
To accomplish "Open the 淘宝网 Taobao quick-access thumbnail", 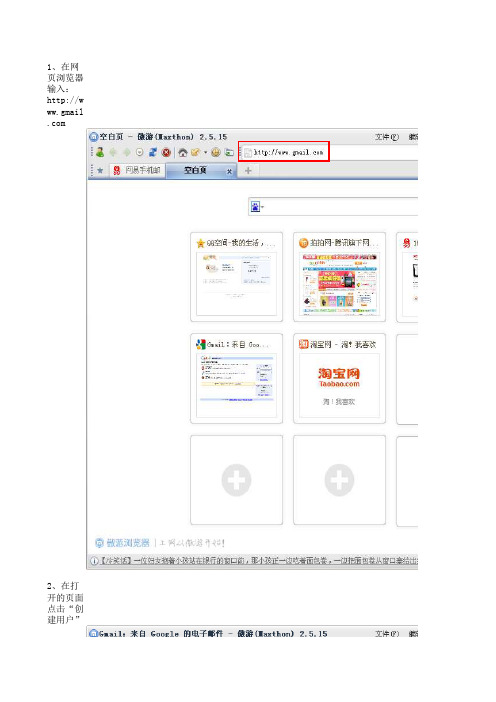I will point(339,385).
